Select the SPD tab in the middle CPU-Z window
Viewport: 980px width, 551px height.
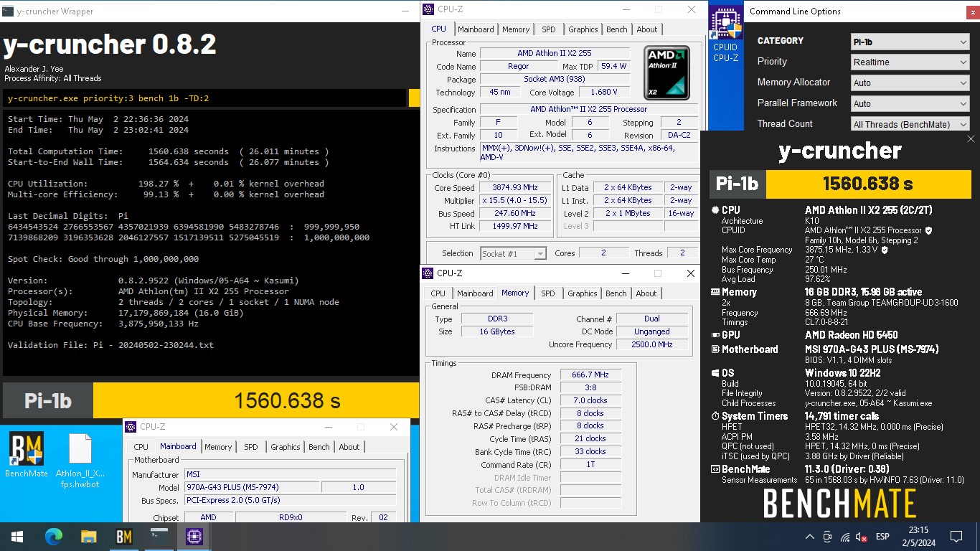548,293
